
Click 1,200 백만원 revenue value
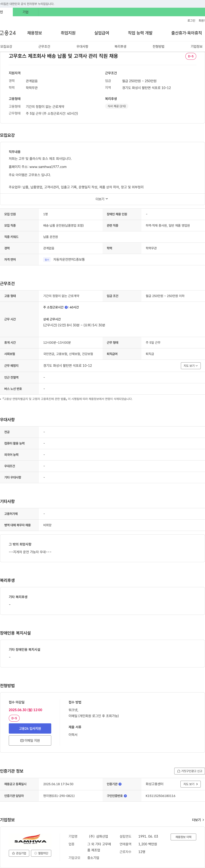(148, 844)
